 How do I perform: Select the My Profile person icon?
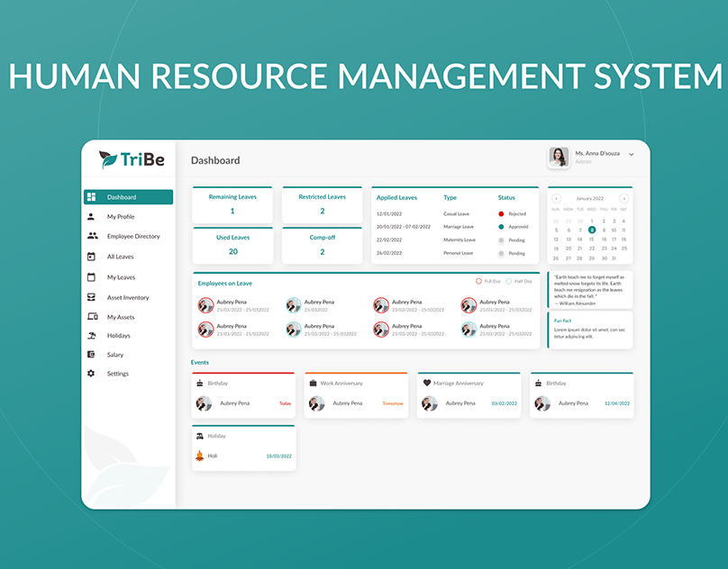coord(91,216)
